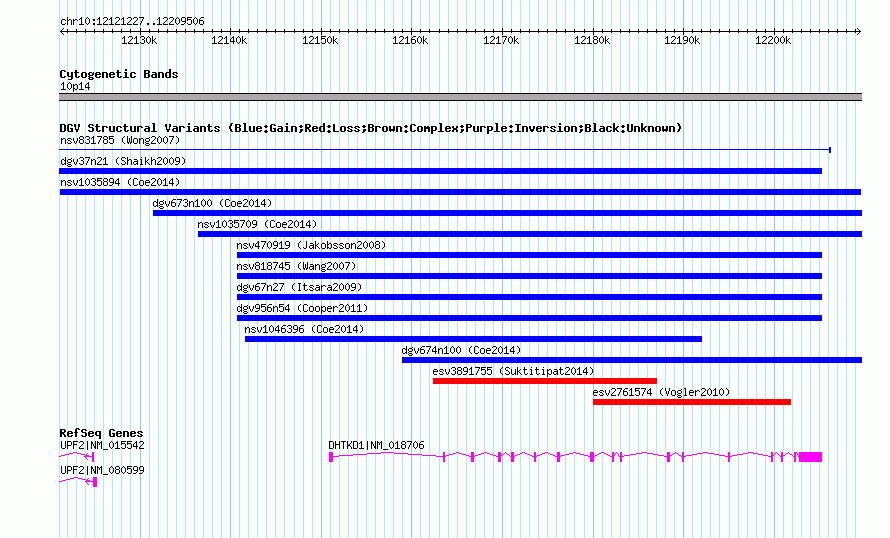The height and width of the screenshot is (538, 890).
Task: Click the 12150k ruler tick label
Action: tap(320, 40)
